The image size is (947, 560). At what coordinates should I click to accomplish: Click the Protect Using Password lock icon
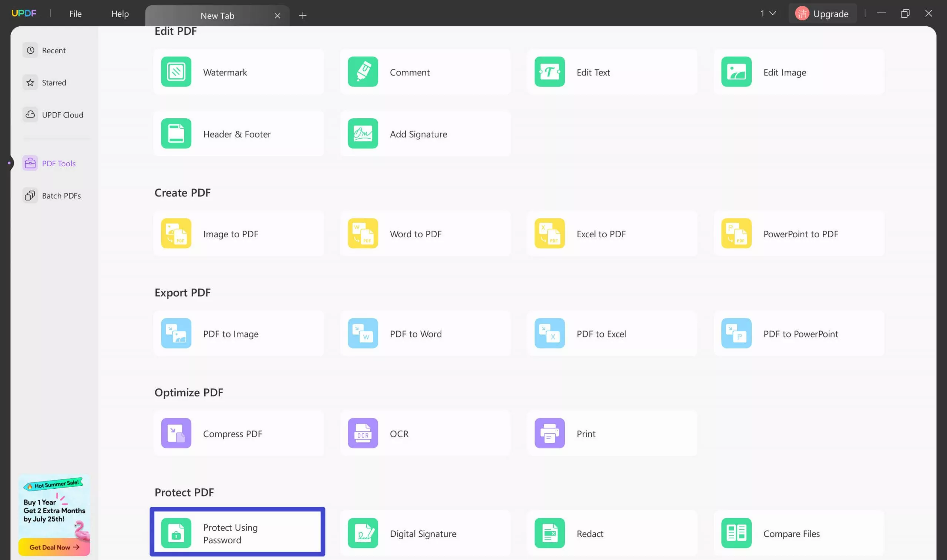(x=176, y=534)
